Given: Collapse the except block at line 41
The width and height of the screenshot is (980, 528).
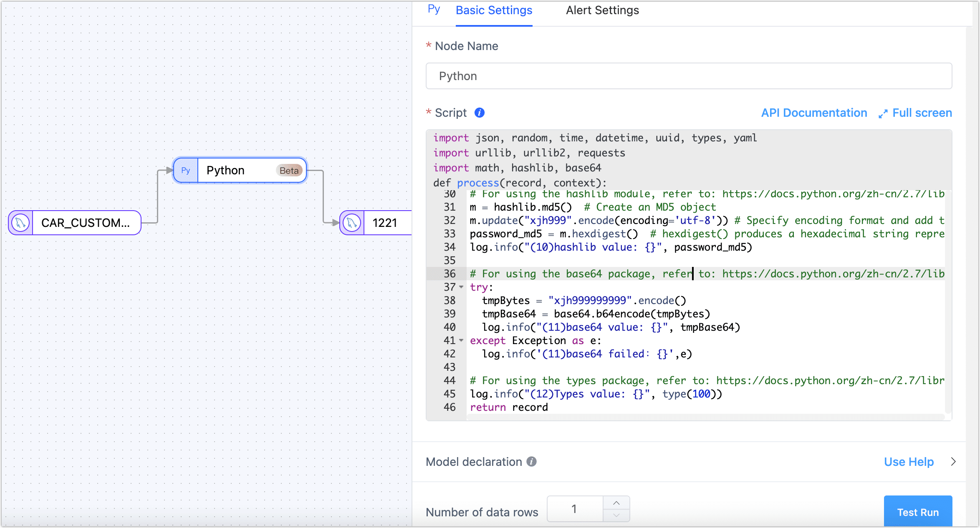Looking at the screenshot, I should point(461,340).
